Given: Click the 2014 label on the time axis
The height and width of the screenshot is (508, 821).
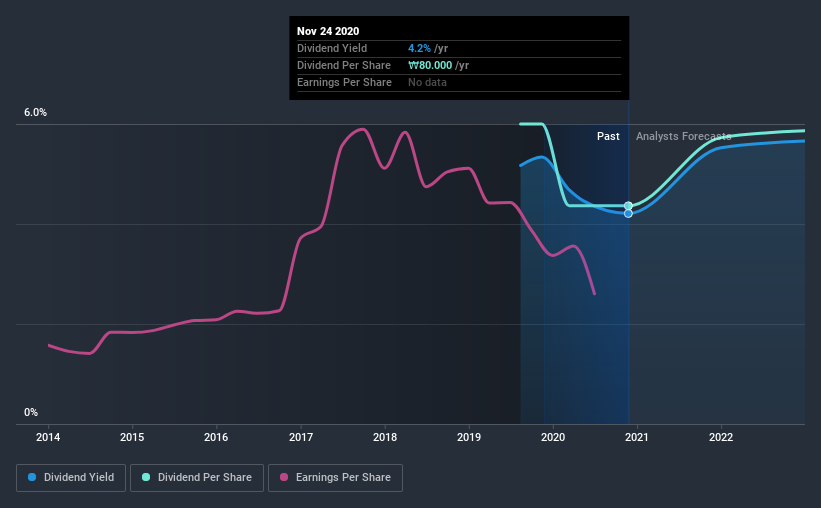Looking at the screenshot, I should click(48, 437).
